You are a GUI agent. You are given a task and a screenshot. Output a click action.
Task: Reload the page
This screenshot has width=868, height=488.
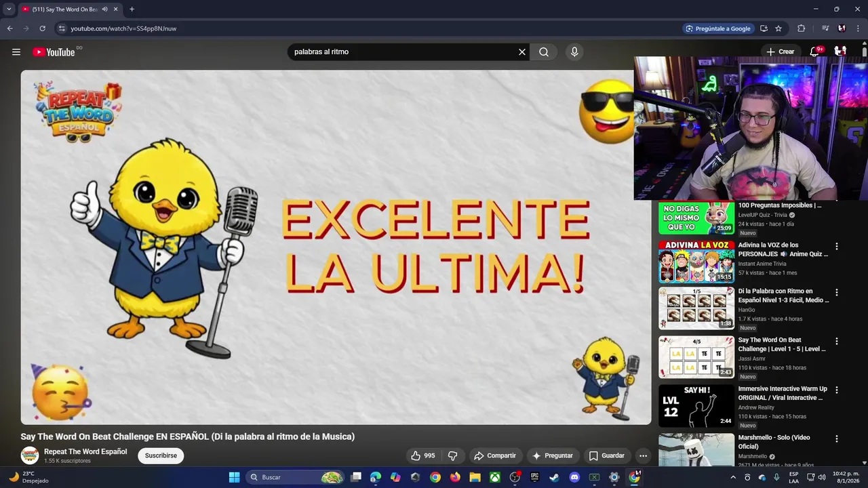(x=42, y=28)
